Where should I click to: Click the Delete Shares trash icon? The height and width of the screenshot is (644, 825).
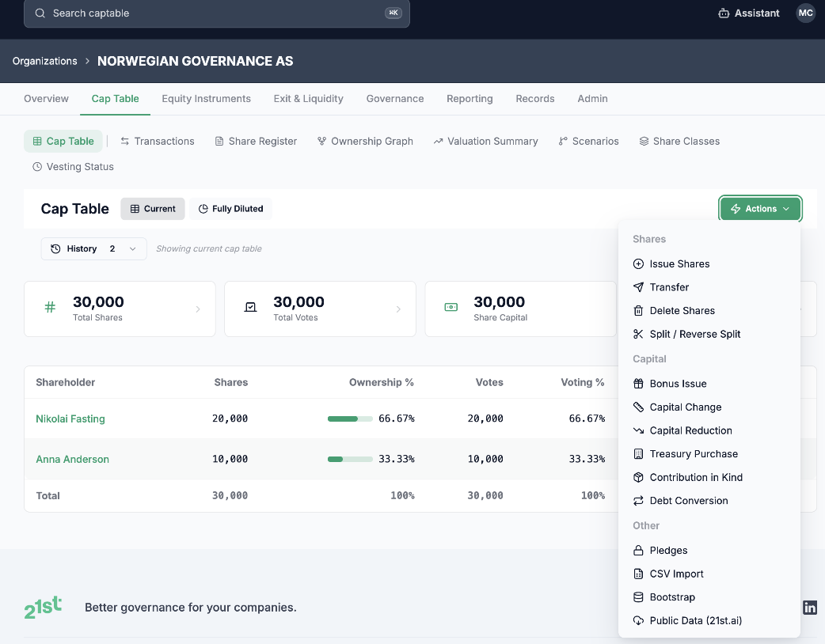(638, 311)
